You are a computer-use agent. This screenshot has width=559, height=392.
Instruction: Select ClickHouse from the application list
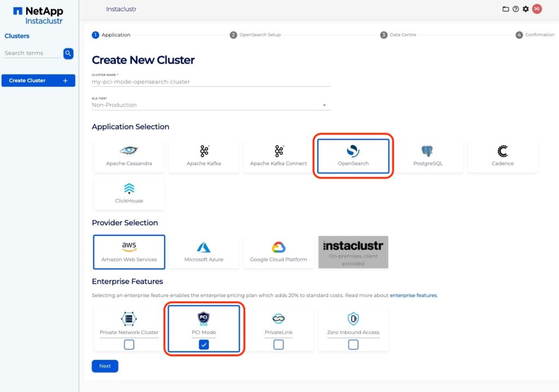(x=129, y=193)
